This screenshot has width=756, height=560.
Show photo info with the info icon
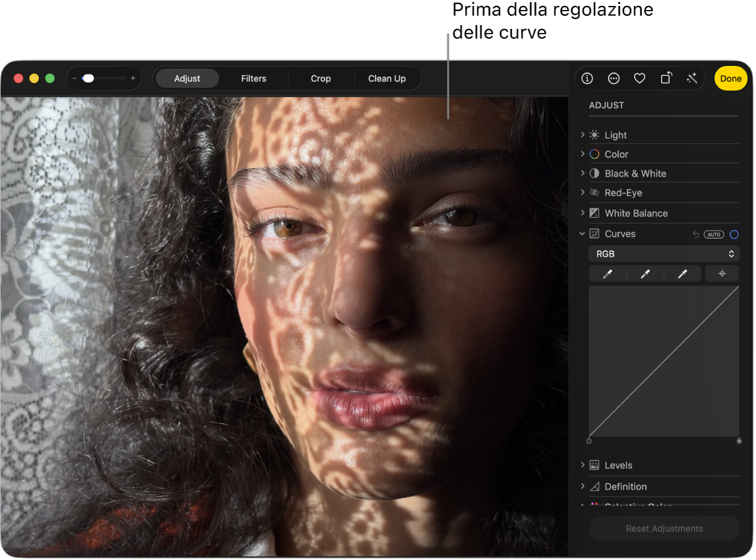click(587, 78)
